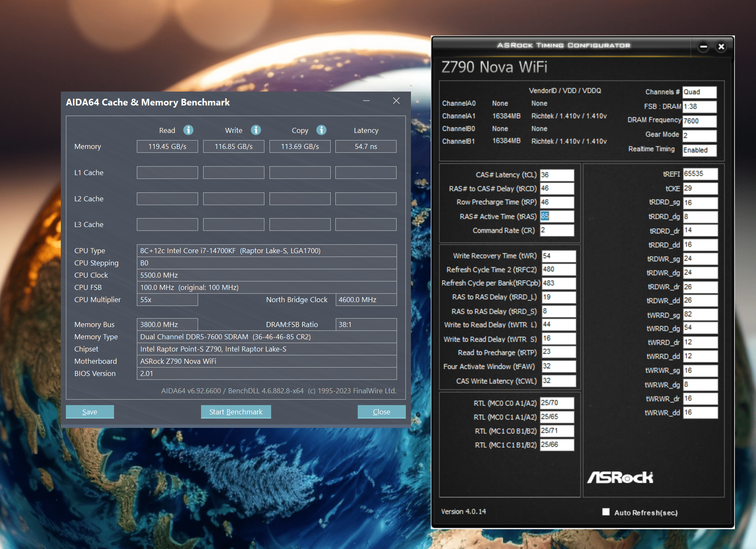Click the Memory Read result 119.45 GB/s

click(167, 146)
